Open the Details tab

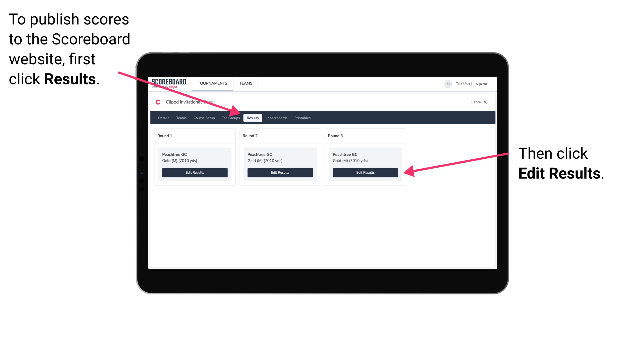point(164,118)
